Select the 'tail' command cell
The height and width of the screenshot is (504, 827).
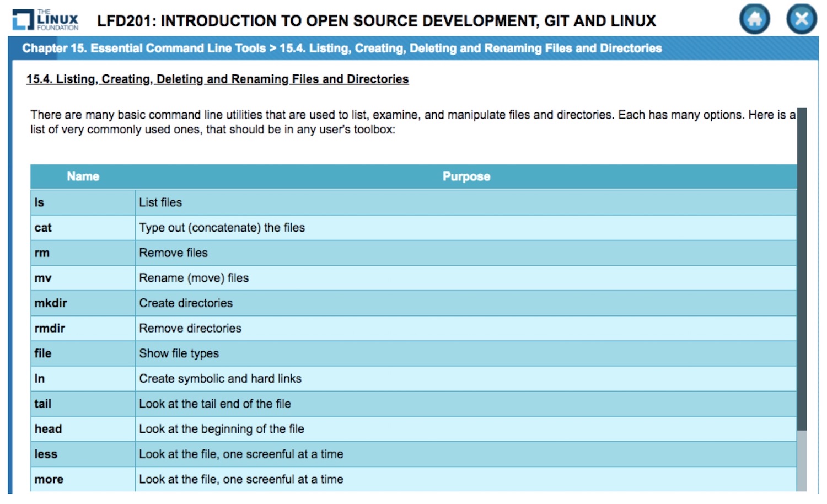pyautogui.click(x=83, y=404)
